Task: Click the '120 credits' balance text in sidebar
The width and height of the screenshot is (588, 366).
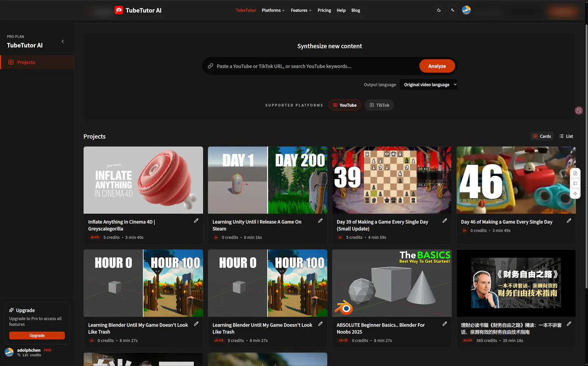Action: pyautogui.click(x=32, y=355)
